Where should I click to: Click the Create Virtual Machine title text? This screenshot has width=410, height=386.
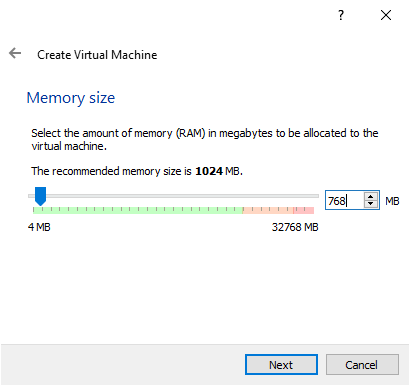click(97, 55)
